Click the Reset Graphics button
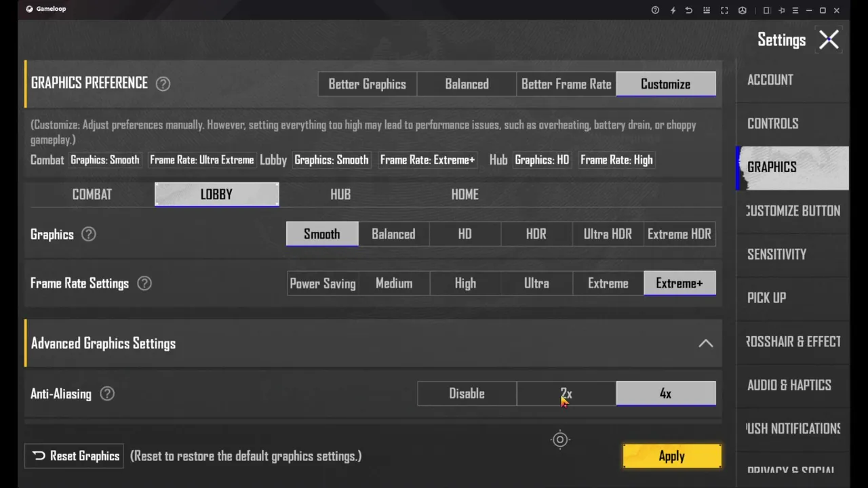Viewport: 868px width, 488px height. [x=75, y=456]
